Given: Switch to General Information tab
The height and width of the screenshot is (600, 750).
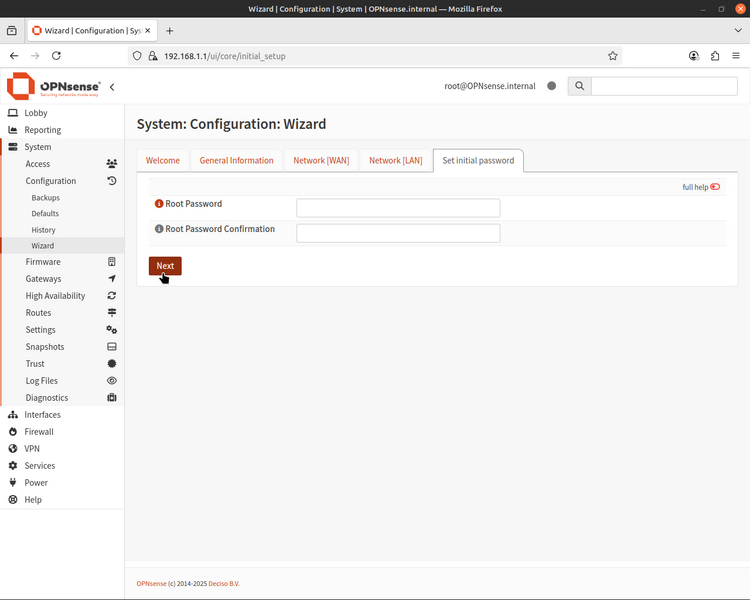Looking at the screenshot, I should click(236, 160).
